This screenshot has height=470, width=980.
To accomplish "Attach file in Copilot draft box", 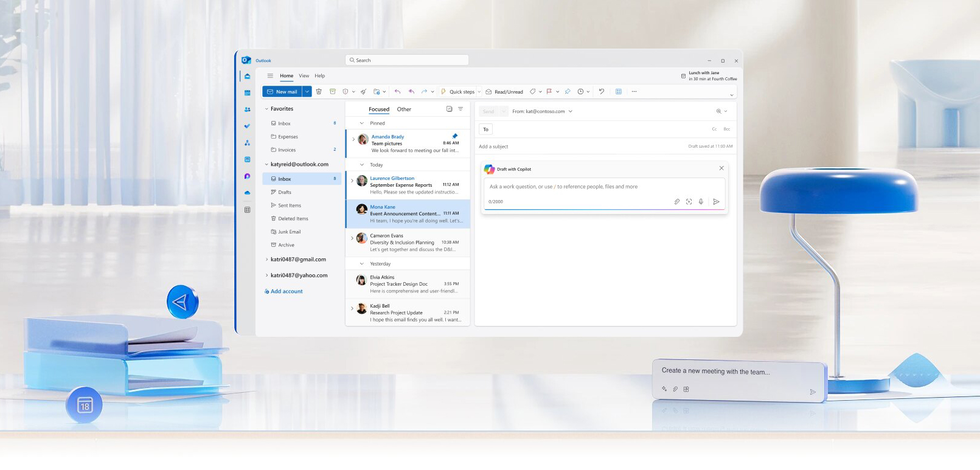I will point(676,202).
